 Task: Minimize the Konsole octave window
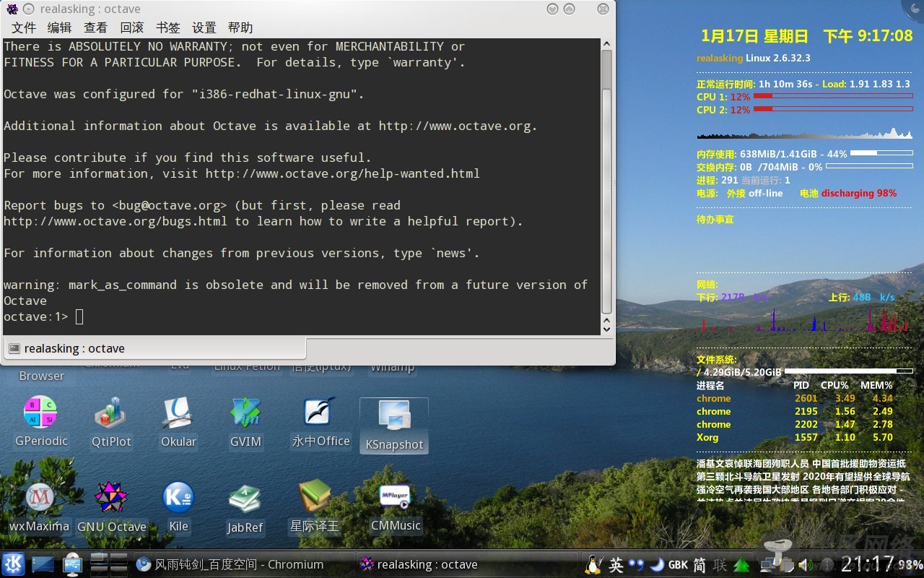553,9
